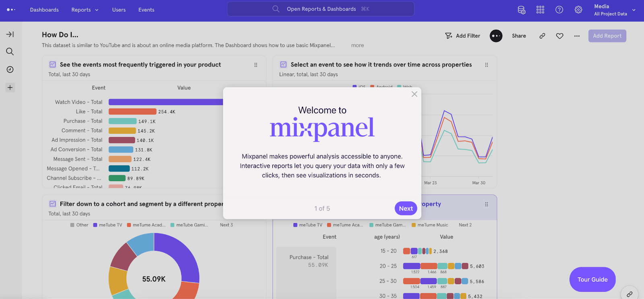Open the drag menu on the highlighted property card
This screenshot has height=299, width=644.
pyautogui.click(x=486, y=204)
